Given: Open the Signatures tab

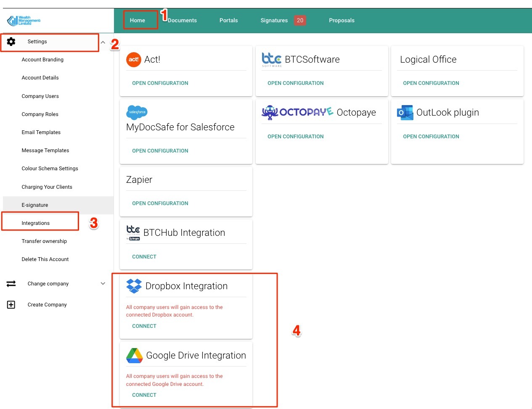Looking at the screenshot, I should pos(274,20).
